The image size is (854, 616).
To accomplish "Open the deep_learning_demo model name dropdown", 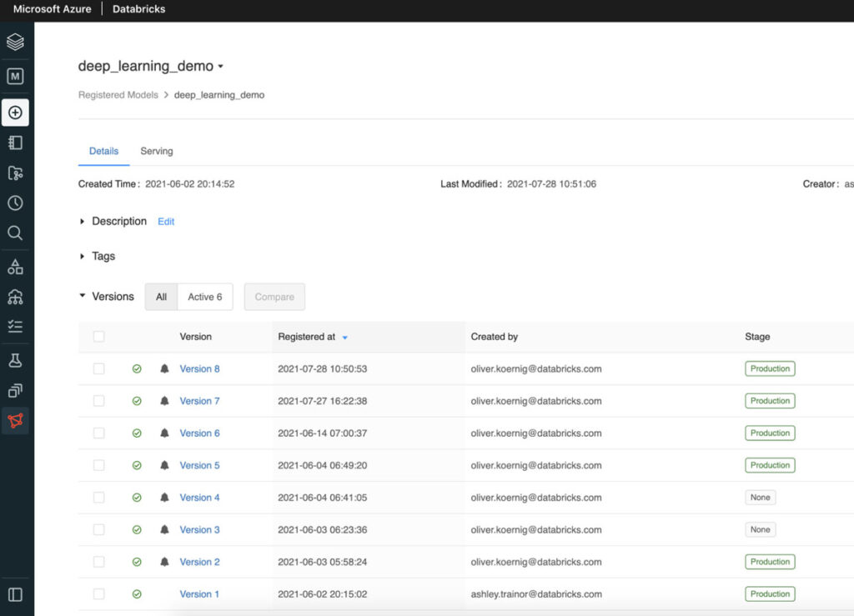I will [x=219, y=66].
